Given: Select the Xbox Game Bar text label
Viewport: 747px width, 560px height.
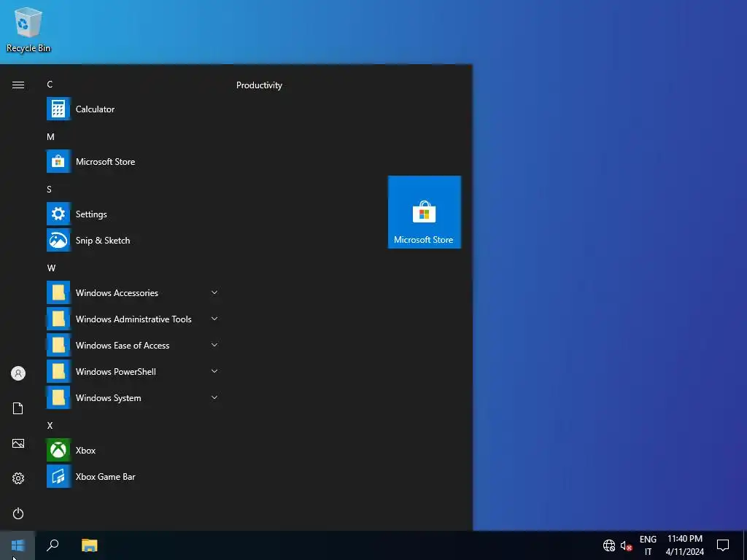Looking at the screenshot, I should [105, 476].
